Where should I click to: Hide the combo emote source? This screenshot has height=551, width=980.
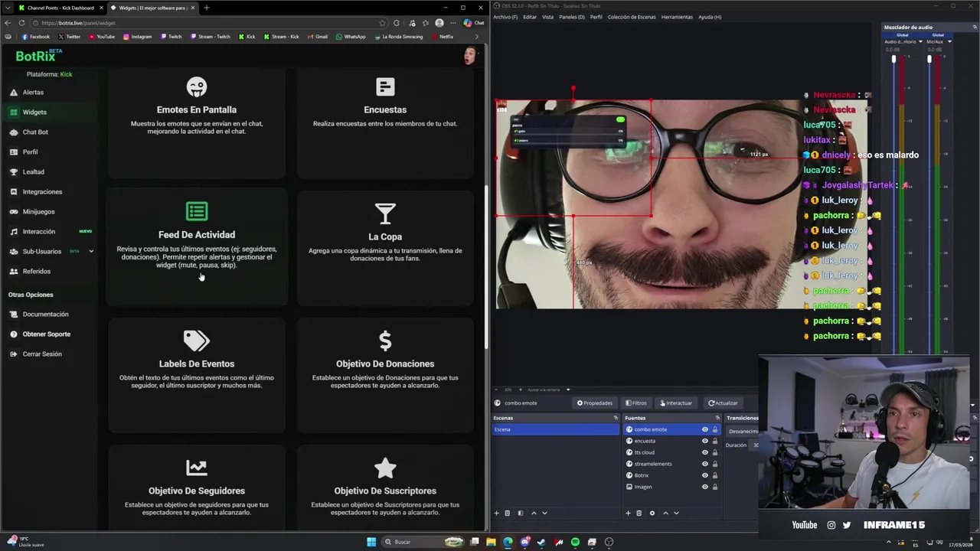(x=705, y=429)
